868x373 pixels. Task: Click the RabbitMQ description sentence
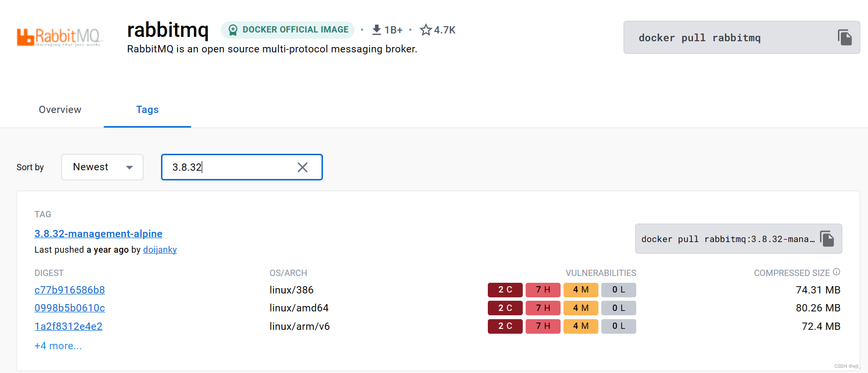coord(272,49)
